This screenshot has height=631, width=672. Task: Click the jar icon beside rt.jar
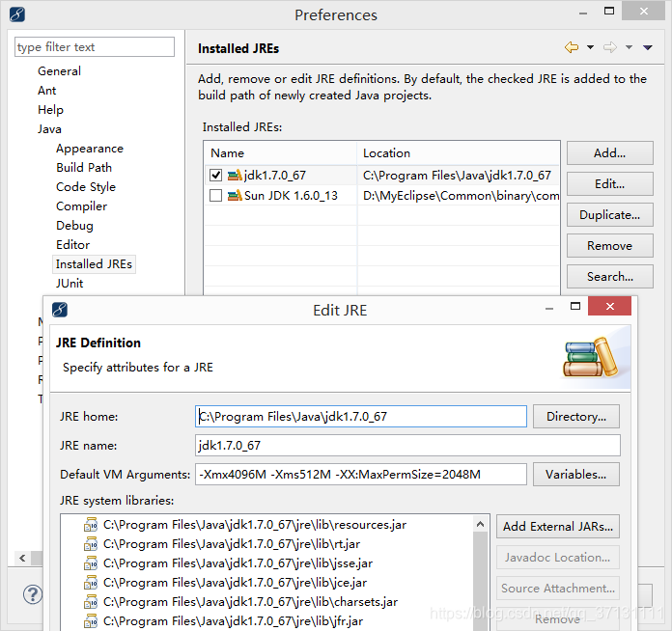(x=91, y=544)
